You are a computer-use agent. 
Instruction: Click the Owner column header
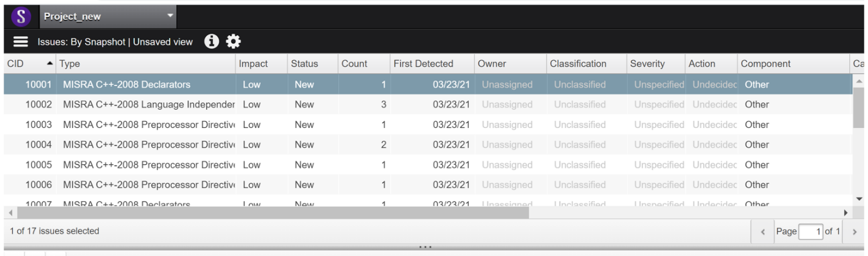pyautogui.click(x=510, y=64)
